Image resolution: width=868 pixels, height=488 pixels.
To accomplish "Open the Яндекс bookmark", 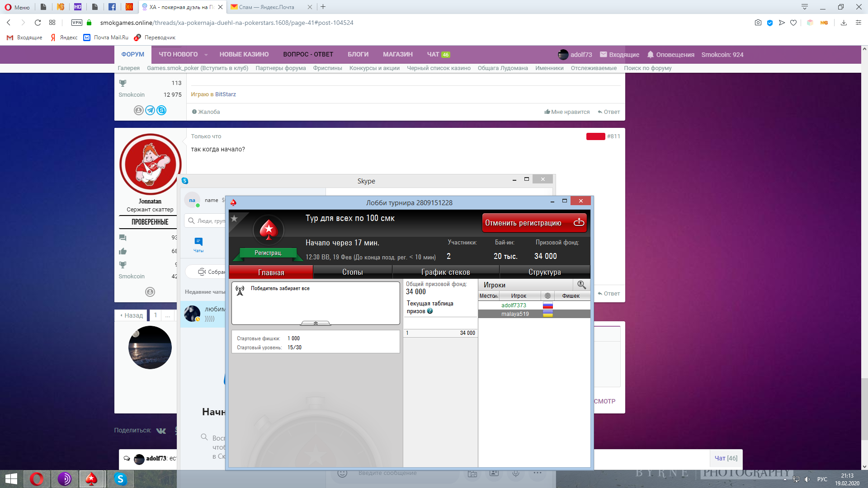I will pos(64,38).
